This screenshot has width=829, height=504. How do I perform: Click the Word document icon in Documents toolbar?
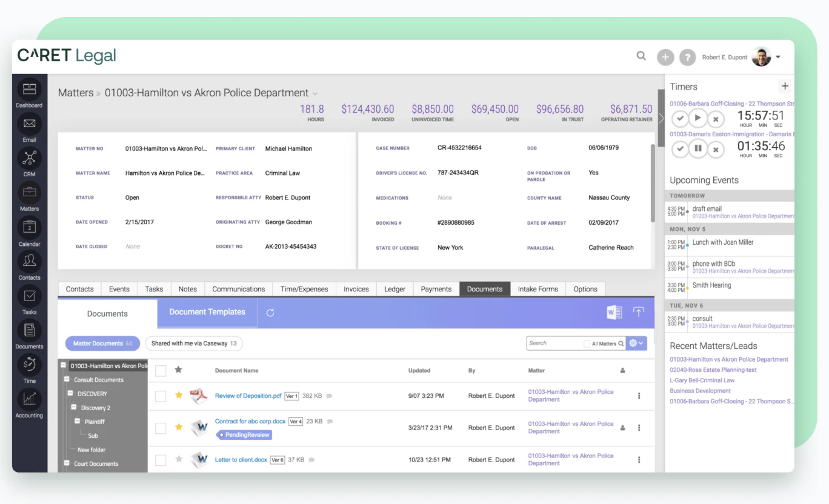tap(614, 313)
